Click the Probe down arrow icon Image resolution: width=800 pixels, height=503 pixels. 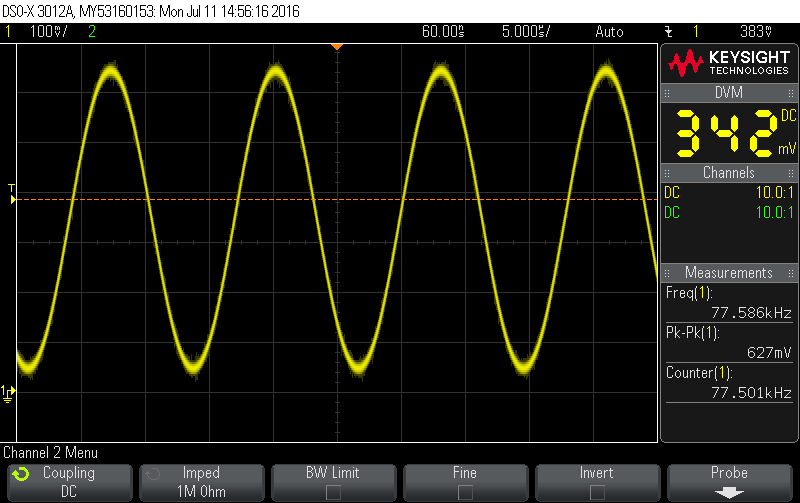(729, 492)
